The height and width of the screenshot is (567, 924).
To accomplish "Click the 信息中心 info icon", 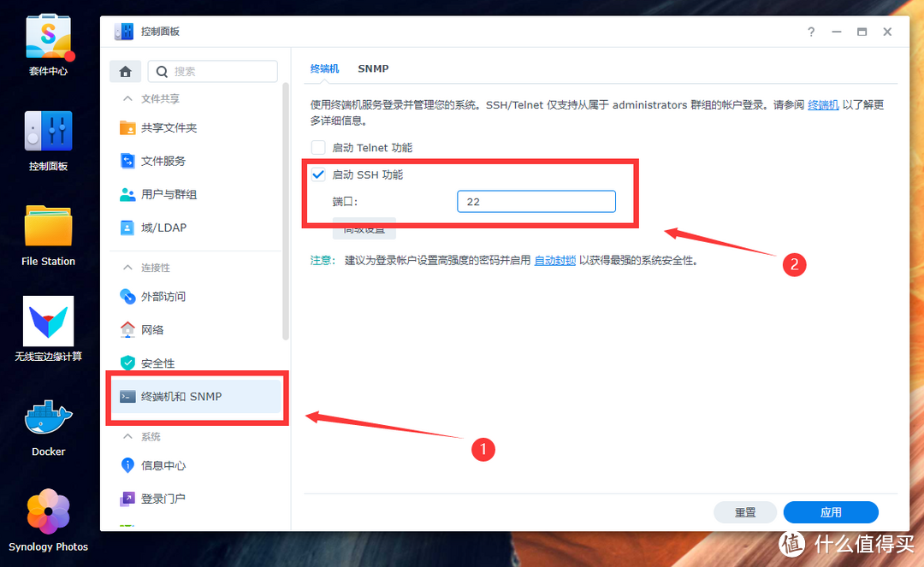I will coord(127,465).
